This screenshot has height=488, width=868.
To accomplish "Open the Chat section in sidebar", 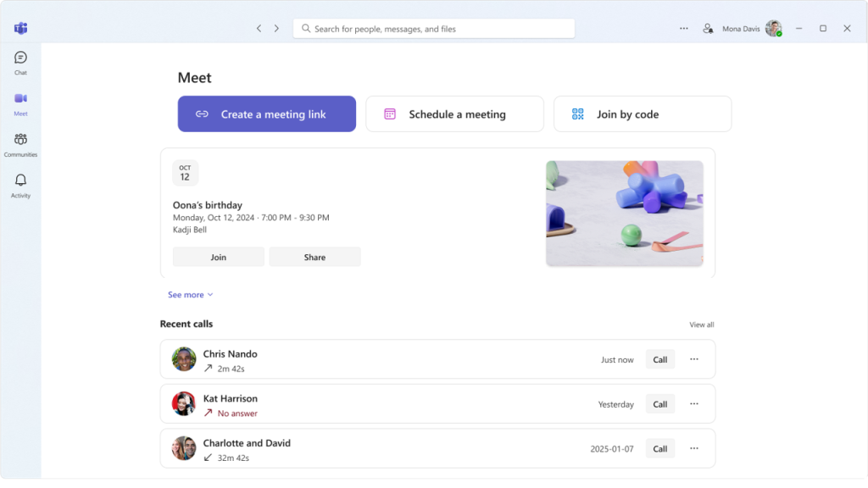I will (20, 63).
